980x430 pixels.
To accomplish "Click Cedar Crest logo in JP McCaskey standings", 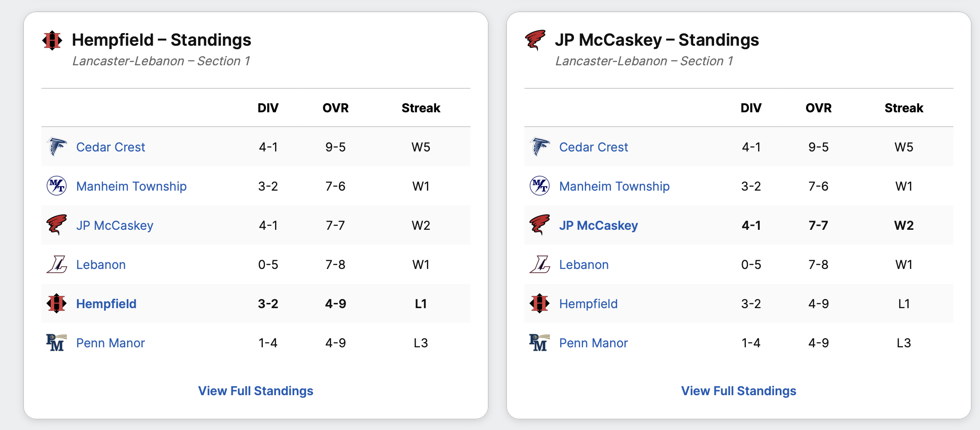I will (540, 147).
